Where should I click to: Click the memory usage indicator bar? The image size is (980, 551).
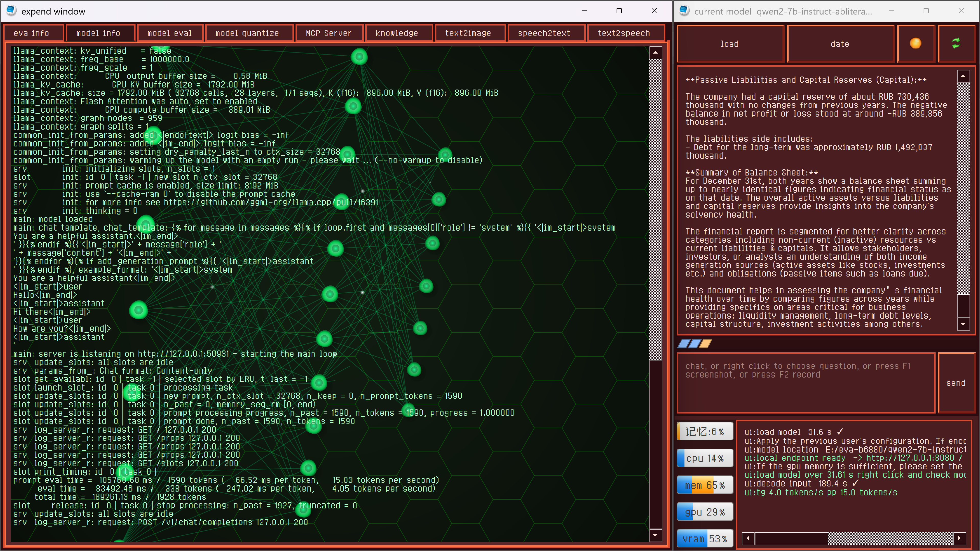(705, 432)
